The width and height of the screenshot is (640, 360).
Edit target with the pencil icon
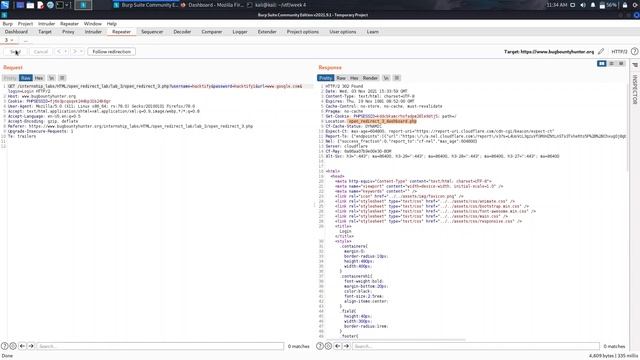[x=601, y=51]
